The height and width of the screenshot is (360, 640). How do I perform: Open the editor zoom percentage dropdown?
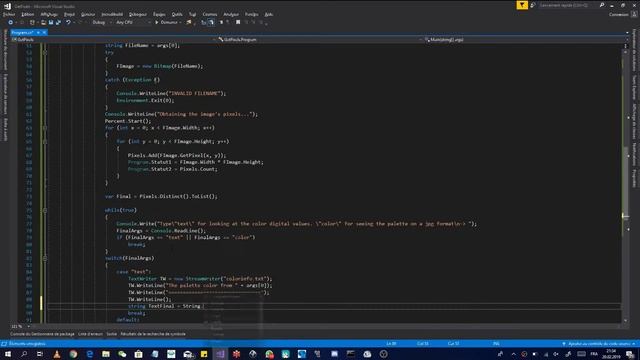[20, 327]
